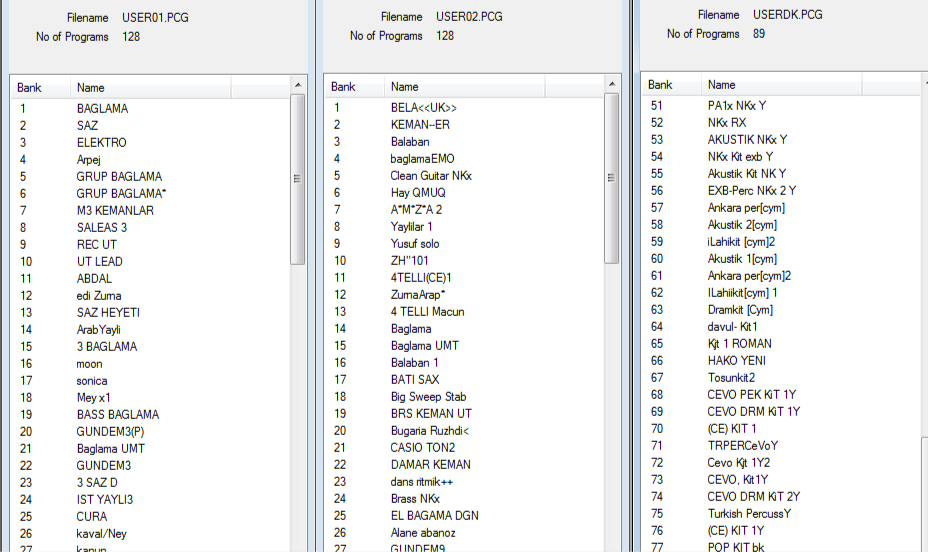Click the scroll-up arrow of USER02.PCG list
The image size is (928, 552).
[612, 87]
